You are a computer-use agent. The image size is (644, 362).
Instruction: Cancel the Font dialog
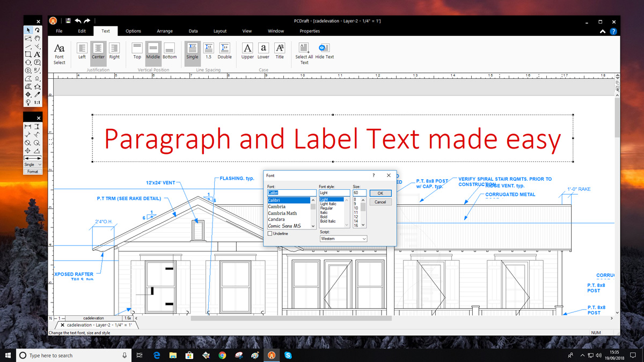[x=380, y=202]
